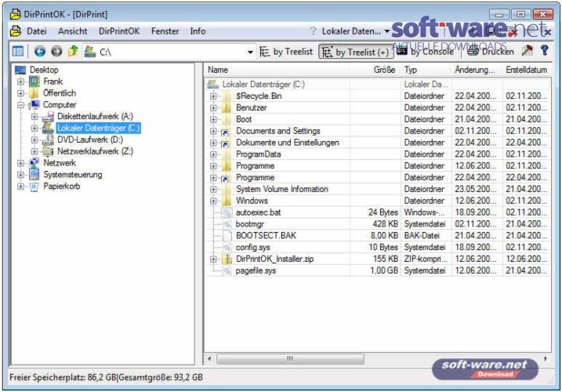Expand Lokaler Datenträger (C:) tree node
562x392 pixels.
point(34,128)
